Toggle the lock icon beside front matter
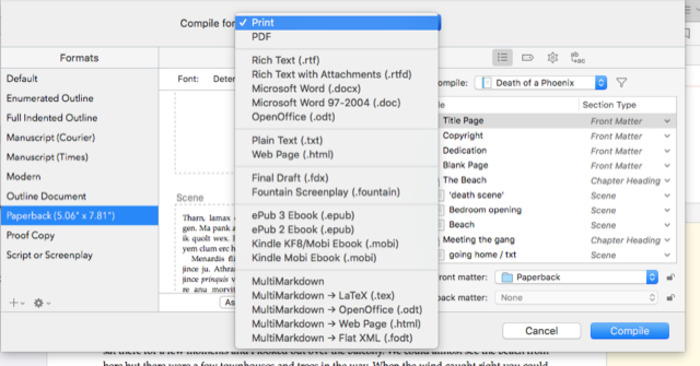The image size is (700, 366). point(670,277)
